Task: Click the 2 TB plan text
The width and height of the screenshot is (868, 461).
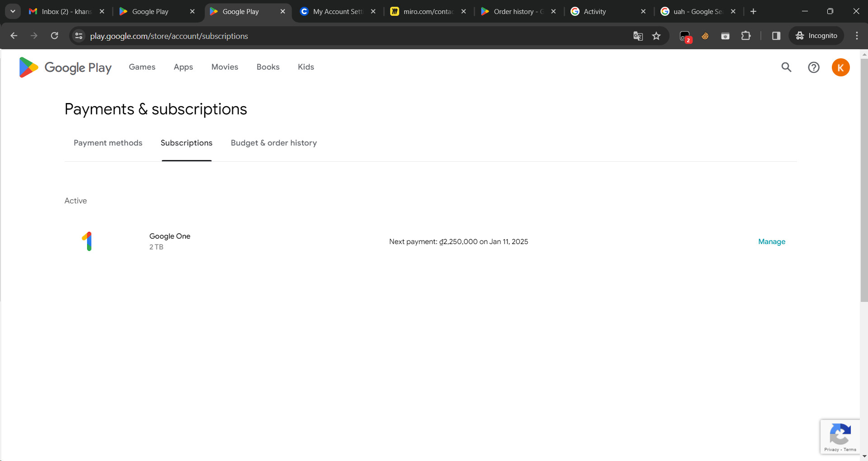Action: pos(156,247)
